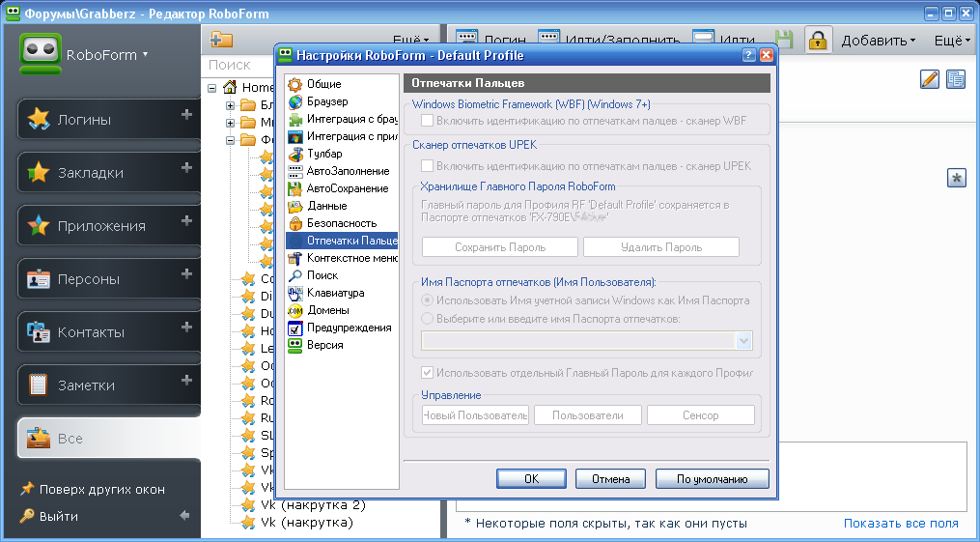The height and width of the screenshot is (542, 980).
Task: Click the padlock icon in toolbar
Action: click(x=818, y=40)
